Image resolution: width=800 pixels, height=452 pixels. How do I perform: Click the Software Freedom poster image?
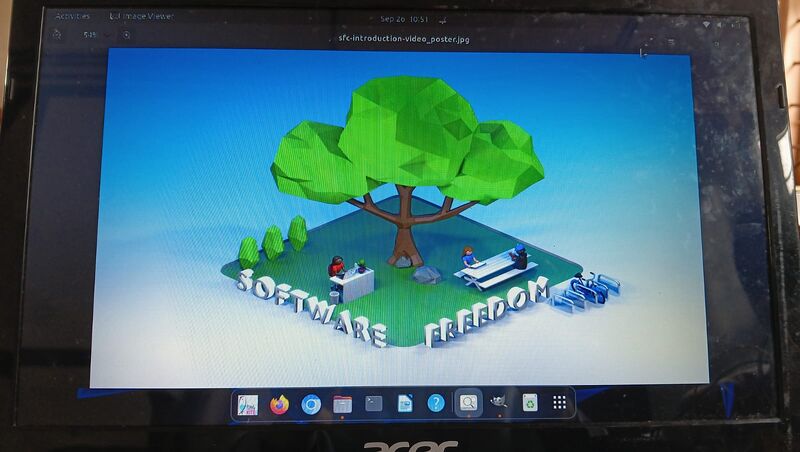400,215
